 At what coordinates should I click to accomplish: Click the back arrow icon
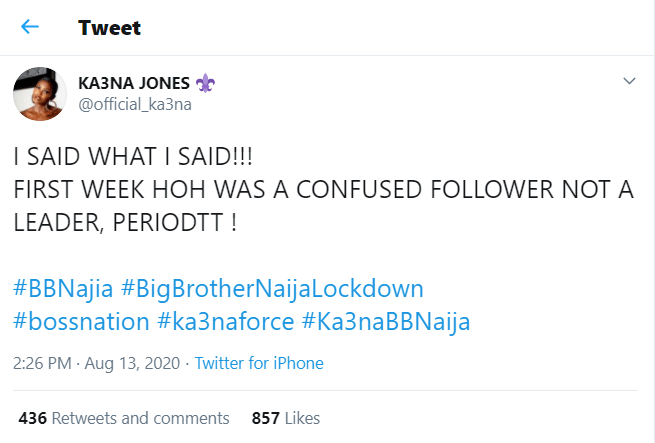click(30, 27)
